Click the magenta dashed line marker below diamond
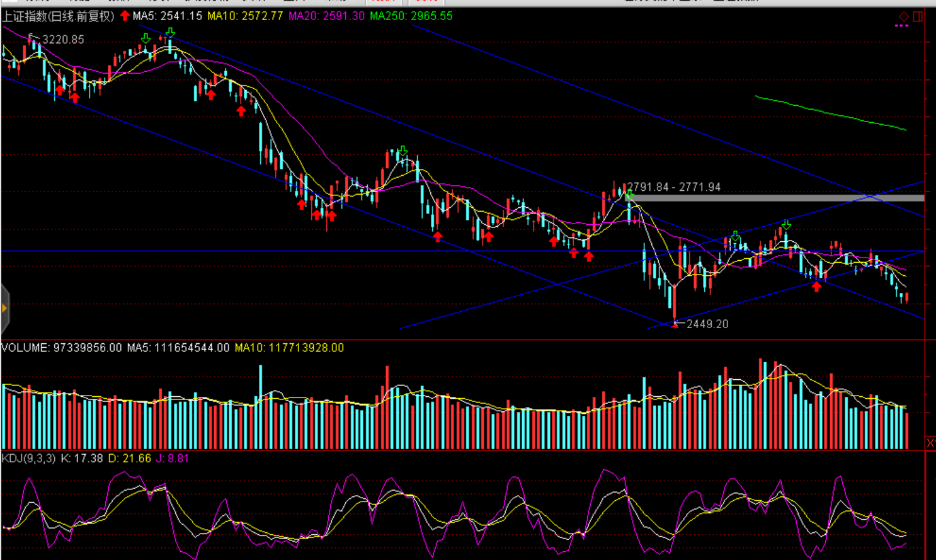This screenshot has width=936, height=560. click(x=902, y=26)
